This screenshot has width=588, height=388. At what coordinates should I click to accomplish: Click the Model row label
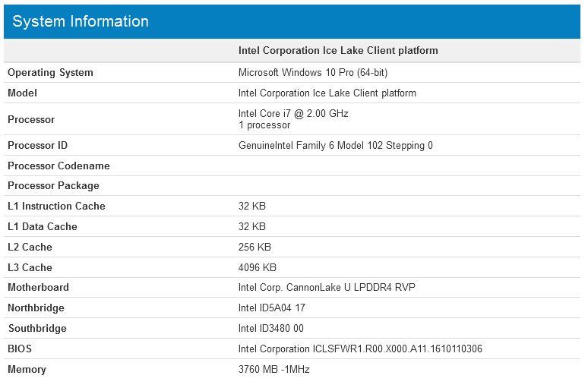(22, 93)
